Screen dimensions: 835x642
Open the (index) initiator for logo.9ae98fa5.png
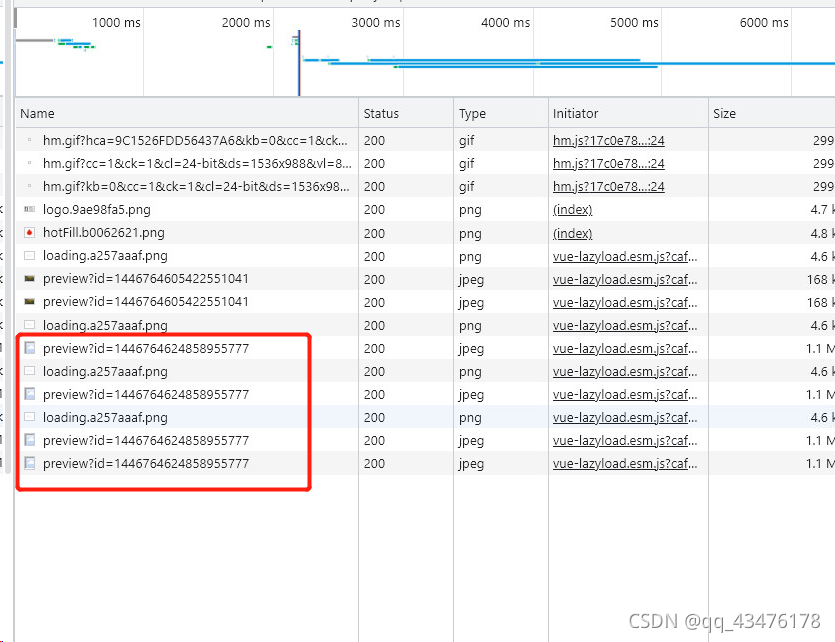(571, 210)
